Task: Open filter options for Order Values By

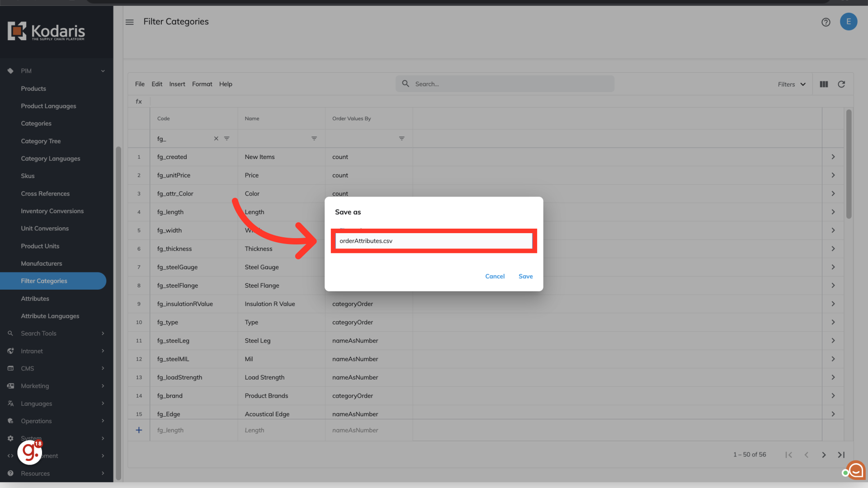Action: click(x=401, y=139)
